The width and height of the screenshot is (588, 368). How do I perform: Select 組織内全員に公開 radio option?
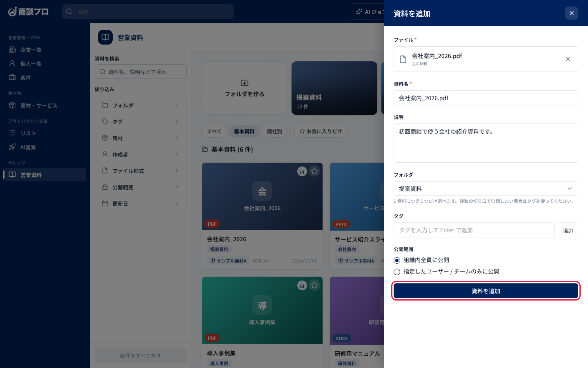point(397,260)
